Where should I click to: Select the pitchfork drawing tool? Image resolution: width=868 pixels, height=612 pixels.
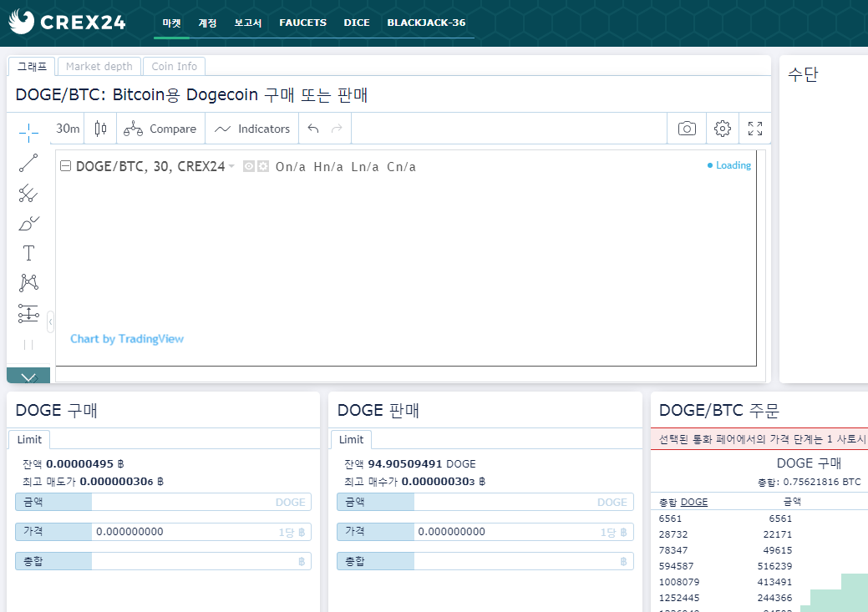click(28, 193)
